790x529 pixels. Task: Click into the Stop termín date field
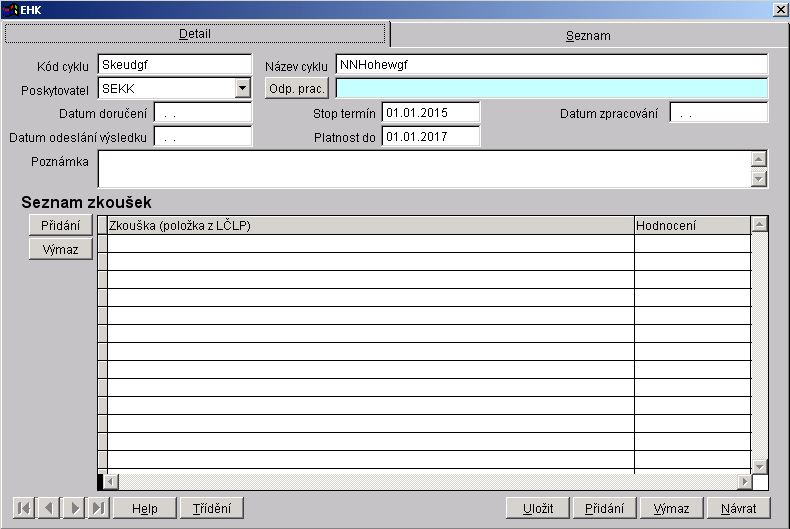point(430,112)
